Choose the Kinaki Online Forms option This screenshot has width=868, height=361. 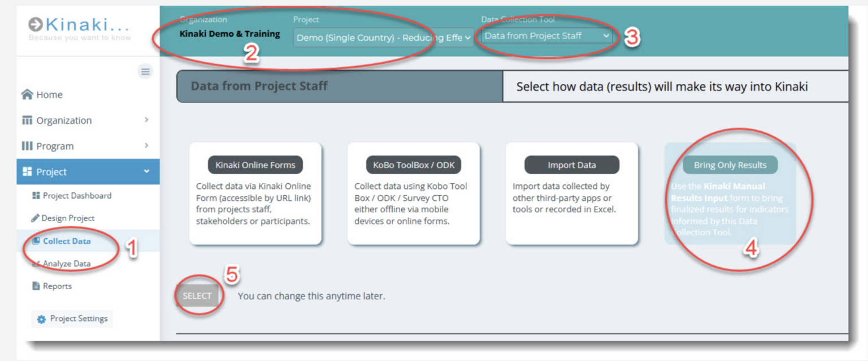click(255, 192)
